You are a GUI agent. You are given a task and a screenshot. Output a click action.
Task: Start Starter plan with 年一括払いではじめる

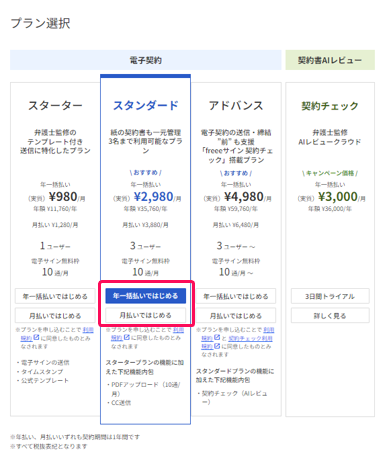55,296
